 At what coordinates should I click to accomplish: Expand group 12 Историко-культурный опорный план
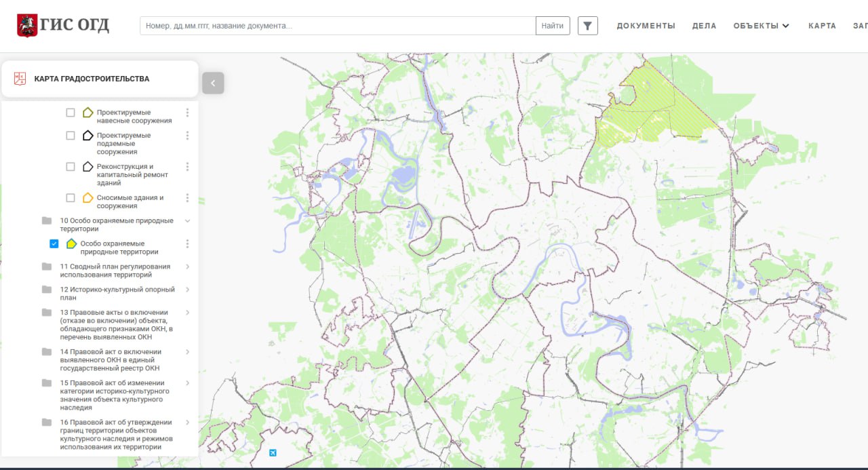click(188, 290)
